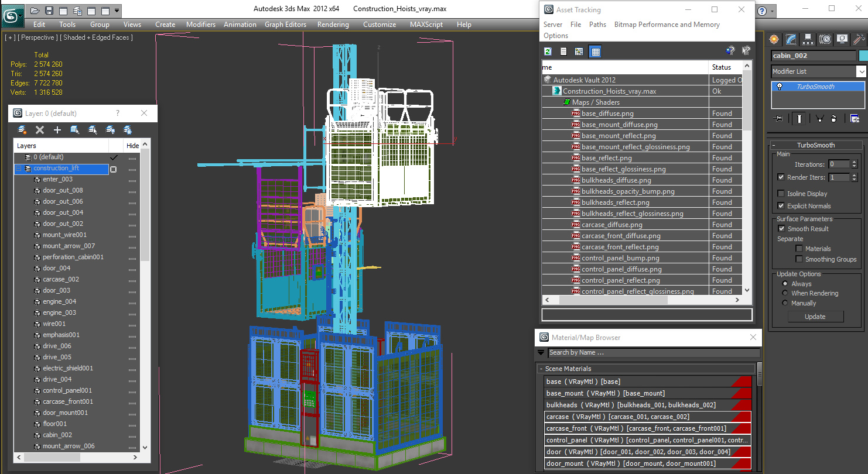The height and width of the screenshot is (474, 868).
Task: Open Material/Map Browser options arrow
Action: point(541,353)
